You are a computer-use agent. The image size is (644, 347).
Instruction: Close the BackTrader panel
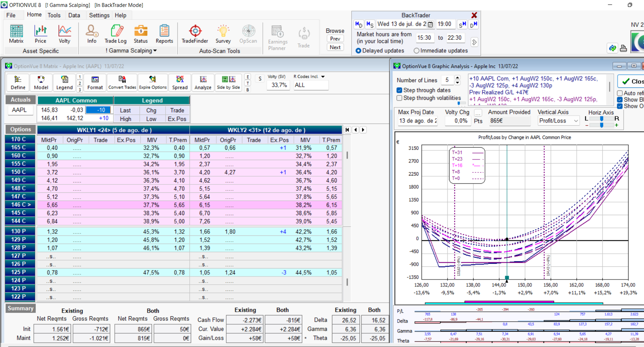(x=474, y=15)
